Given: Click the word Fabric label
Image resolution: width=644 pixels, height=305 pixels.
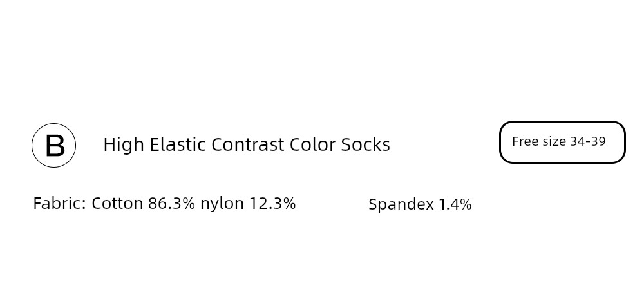Looking at the screenshot, I should click(59, 204).
